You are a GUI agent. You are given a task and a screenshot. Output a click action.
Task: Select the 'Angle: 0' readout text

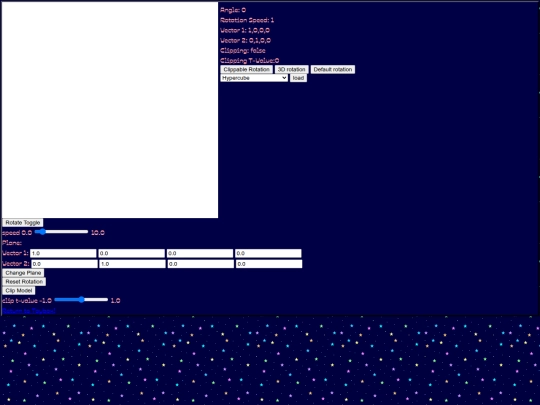233,10
